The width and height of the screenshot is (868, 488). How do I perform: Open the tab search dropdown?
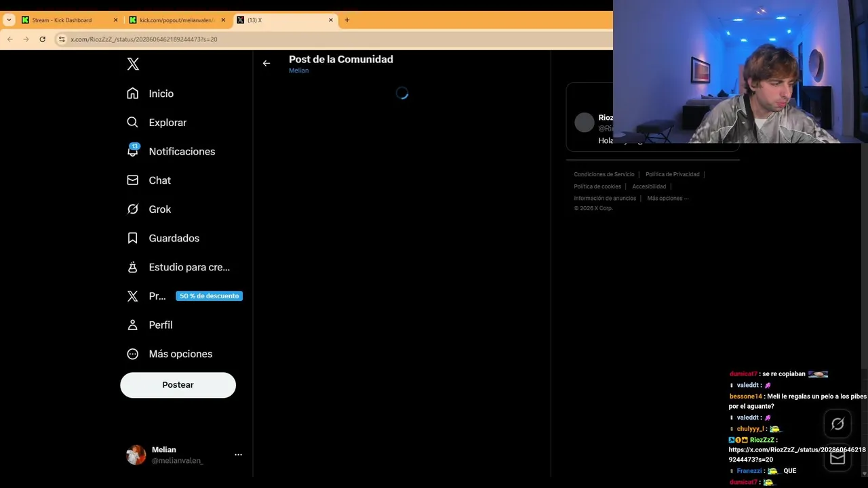[x=9, y=20]
